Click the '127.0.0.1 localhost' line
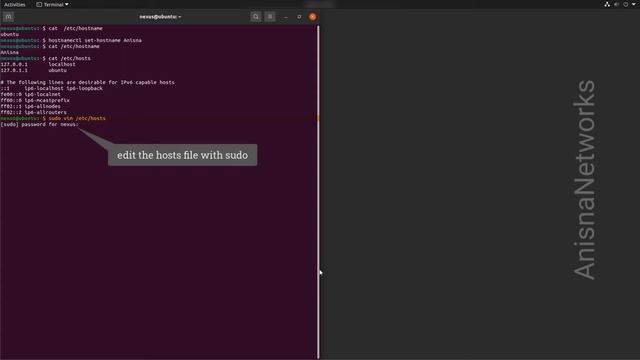Viewport: 640px width, 360px height. tap(38, 64)
